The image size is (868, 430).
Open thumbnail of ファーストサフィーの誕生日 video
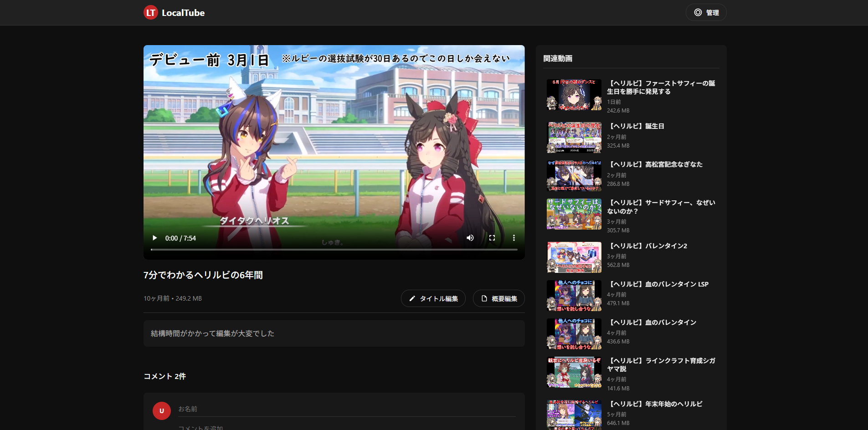click(574, 95)
